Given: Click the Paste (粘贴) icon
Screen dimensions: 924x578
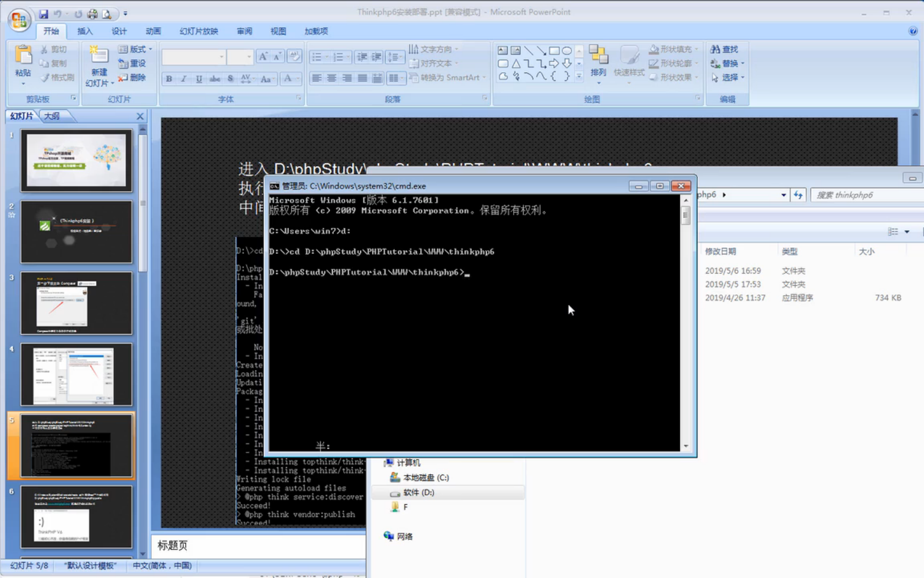Looking at the screenshot, I should point(23,55).
